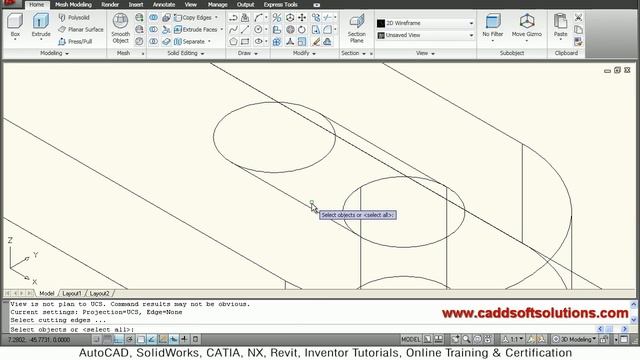640x360 pixels.
Task: Open the annotation scale 1:1 dropdown
Action: (513, 339)
